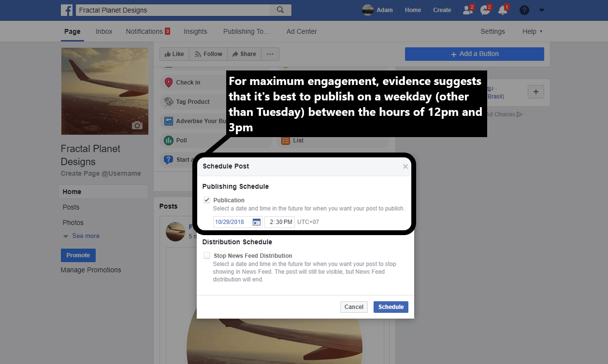Click the Check in location icon
Screen dimensions: 608x364
[168, 83]
